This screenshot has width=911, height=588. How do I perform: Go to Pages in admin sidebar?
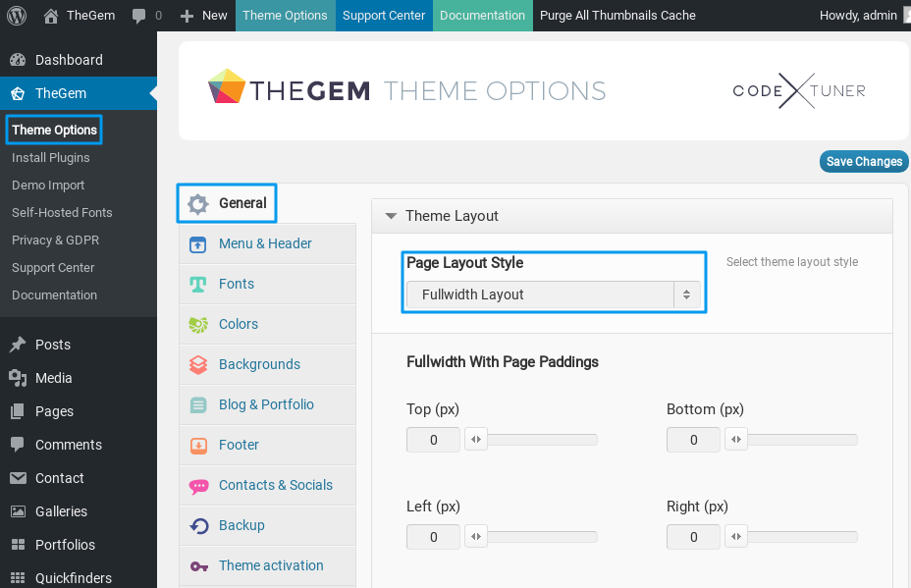54,411
